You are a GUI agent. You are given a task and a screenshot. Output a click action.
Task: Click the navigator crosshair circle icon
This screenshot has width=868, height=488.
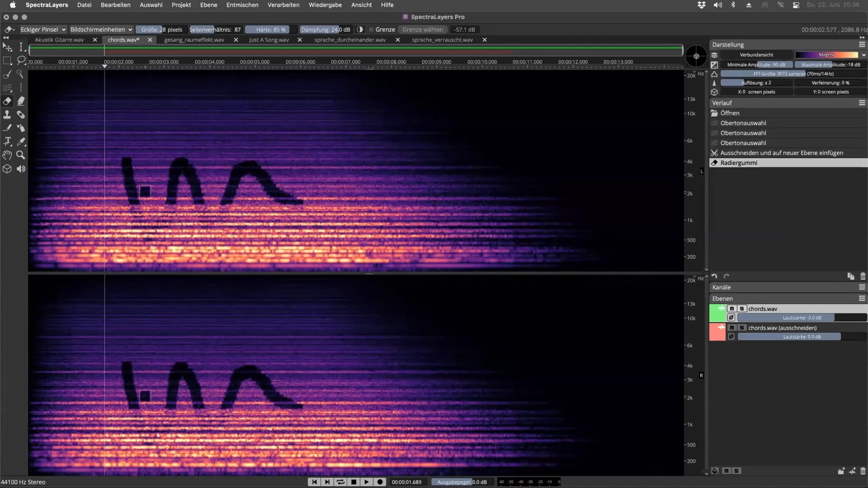click(x=696, y=56)
